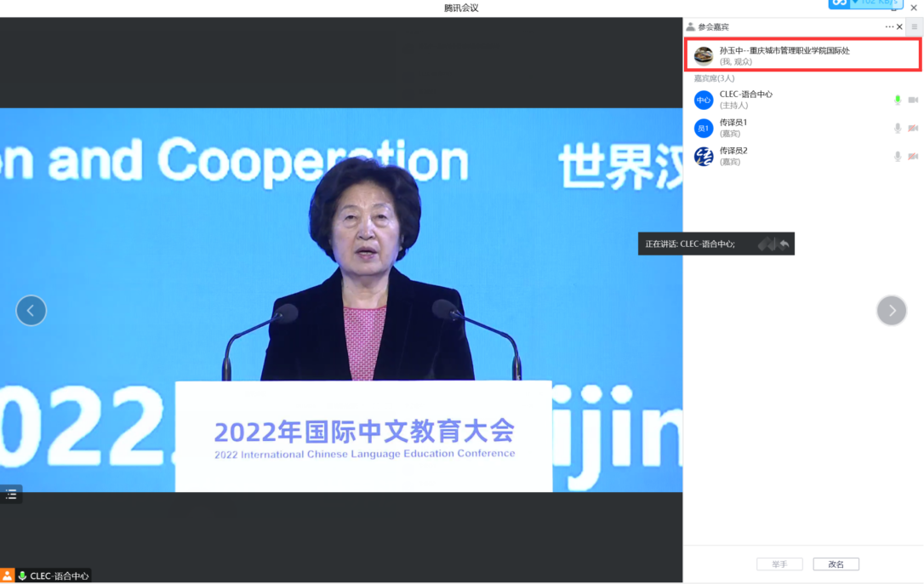Image resolution: width=924 pixels, height=584 pixels.
Task: Click the 举手 raise hand button
Action: point(779,564)
